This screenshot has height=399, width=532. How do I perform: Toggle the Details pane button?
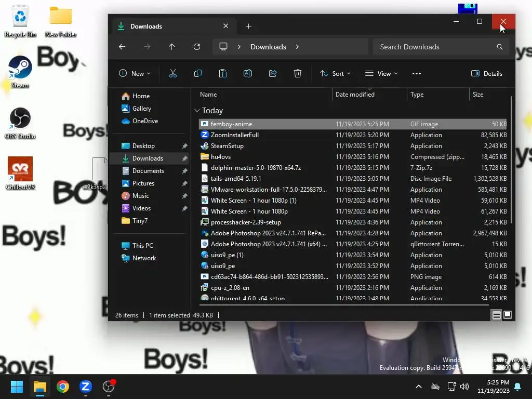pyautogui.click(x=486, y=73)
